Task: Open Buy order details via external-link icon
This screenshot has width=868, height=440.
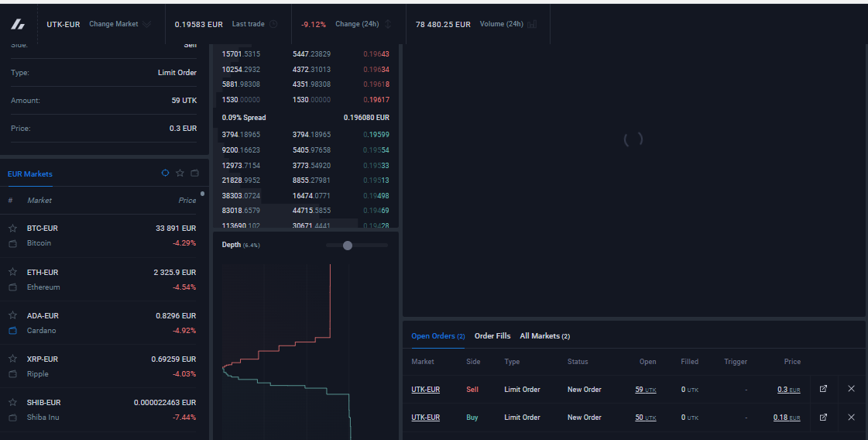Action: (x=823, y=418)
